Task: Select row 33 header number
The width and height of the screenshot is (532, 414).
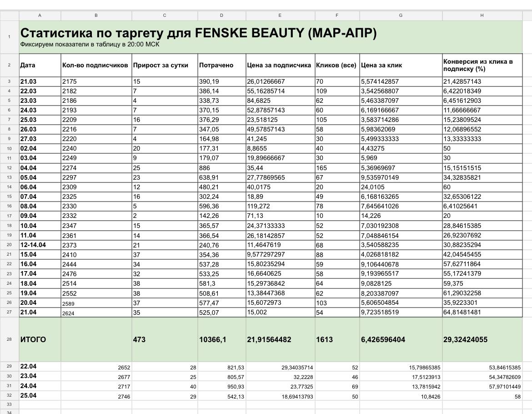Action: tap(10, 404)
